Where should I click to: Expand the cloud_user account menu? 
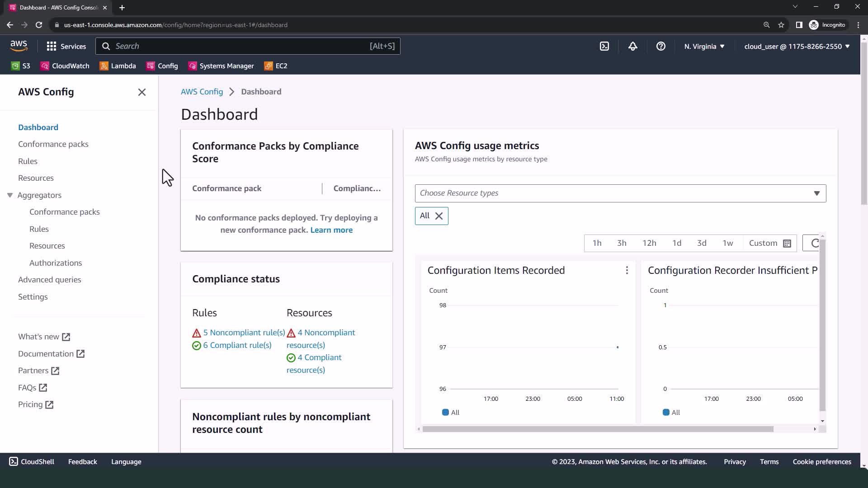(x=797, y=46)
